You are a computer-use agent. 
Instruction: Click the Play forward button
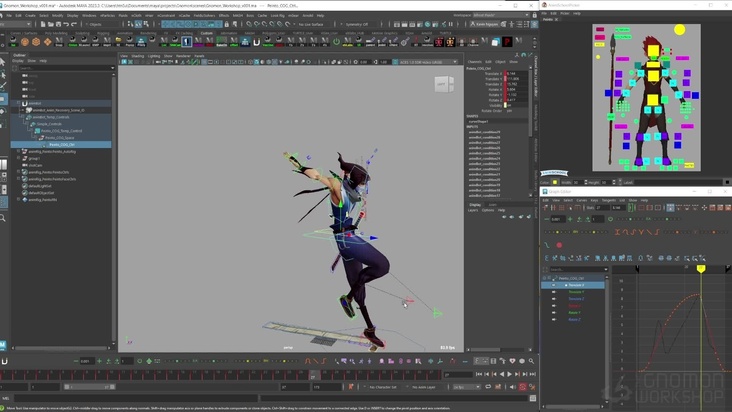tap(509, 374)
